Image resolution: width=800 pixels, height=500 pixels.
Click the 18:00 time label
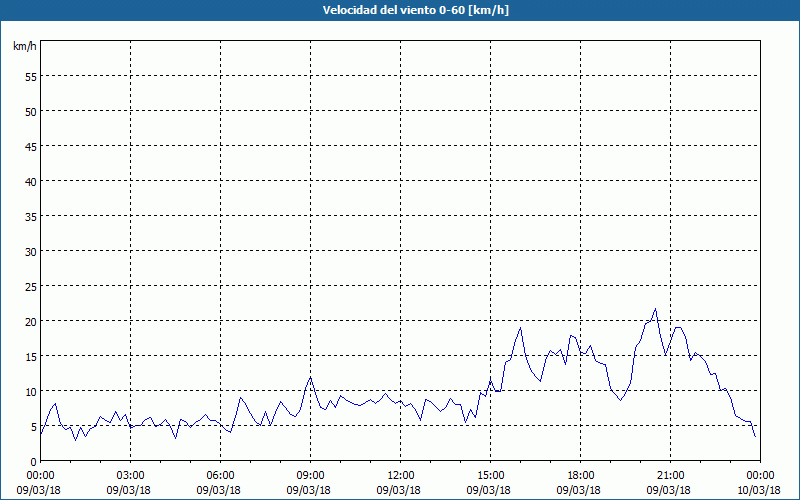pyautogui.click(x=580, y=475)
